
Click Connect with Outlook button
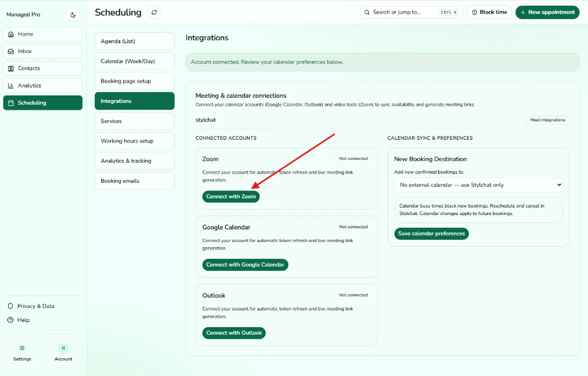(234, 333)
